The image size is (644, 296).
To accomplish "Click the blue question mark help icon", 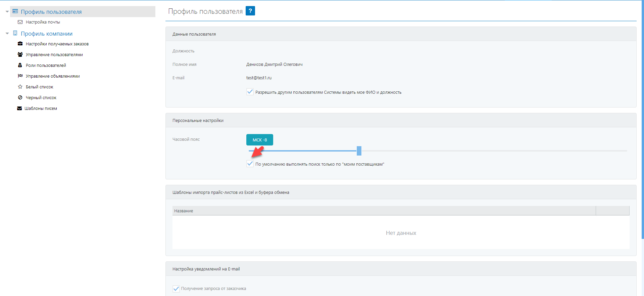I will click(x=250, y=11).
